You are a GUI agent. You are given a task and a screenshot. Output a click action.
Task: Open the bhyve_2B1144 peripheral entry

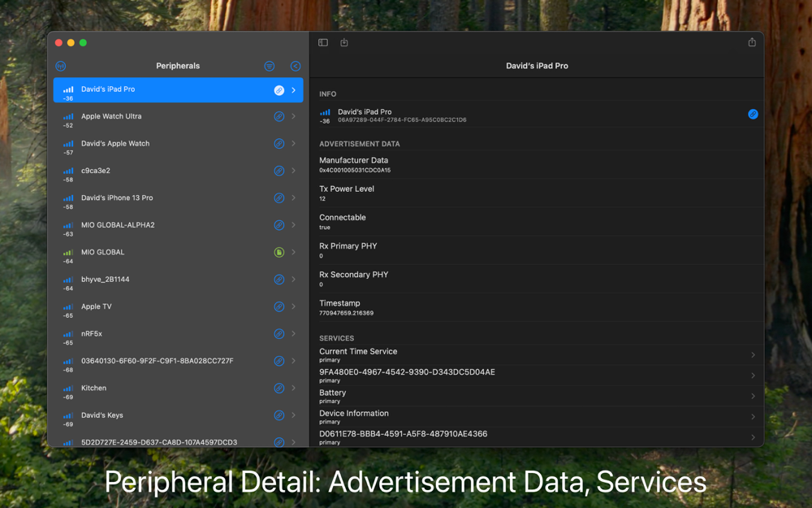(178, 283)
